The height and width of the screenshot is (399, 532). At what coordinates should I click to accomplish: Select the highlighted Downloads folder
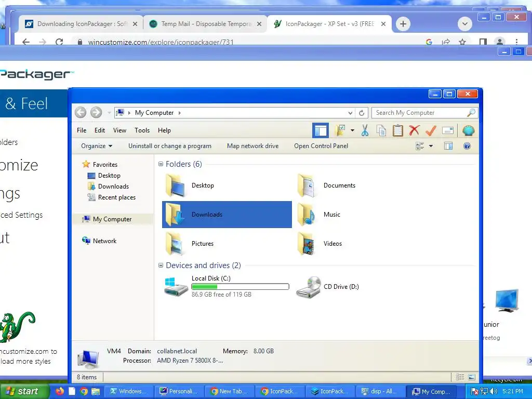click(x=227, y=215)
